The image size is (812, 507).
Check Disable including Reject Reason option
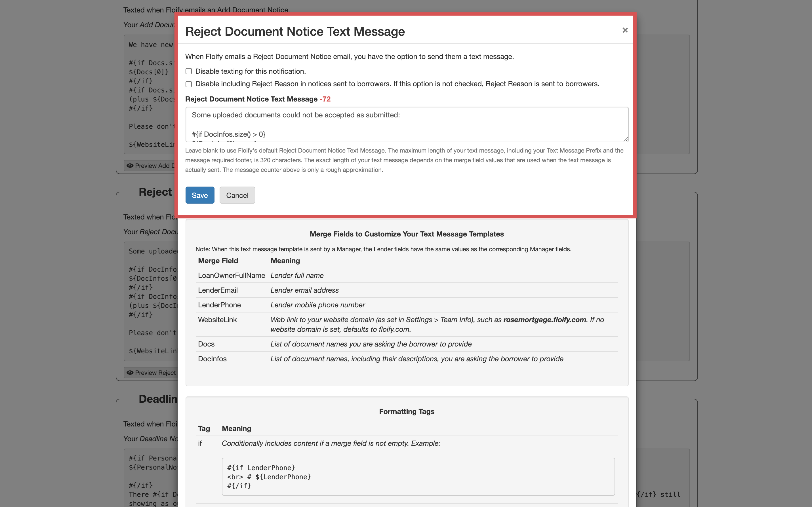pos(188,84)
